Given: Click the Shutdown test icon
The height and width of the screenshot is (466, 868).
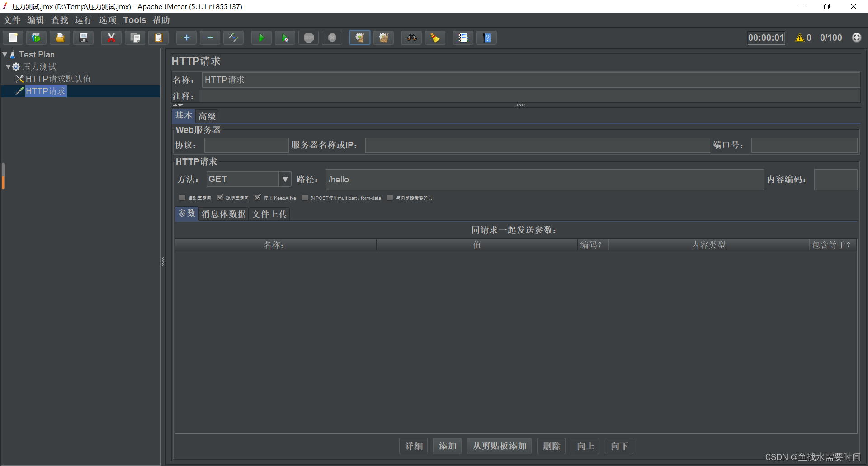Looking at the screenshot, I should tap(332, 38).
